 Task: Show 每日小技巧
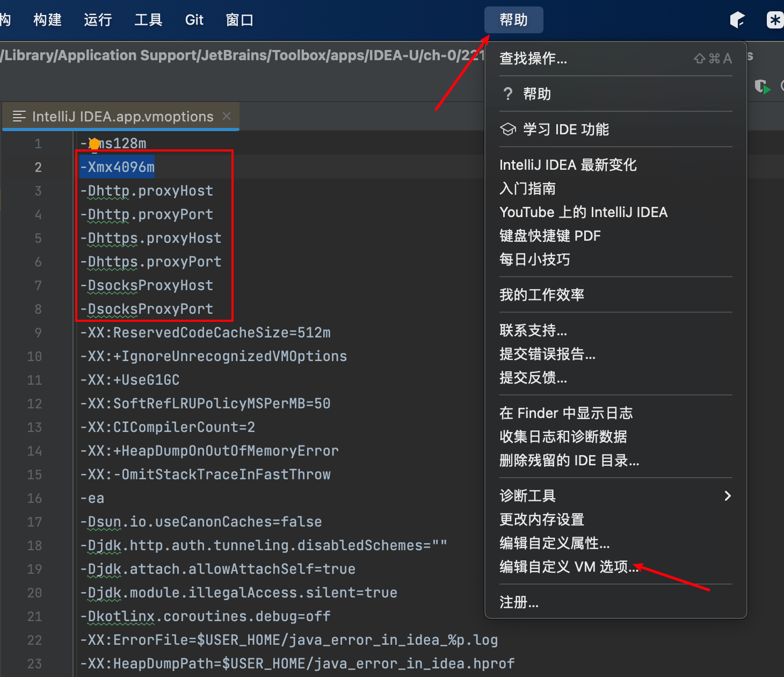(616, 260)
